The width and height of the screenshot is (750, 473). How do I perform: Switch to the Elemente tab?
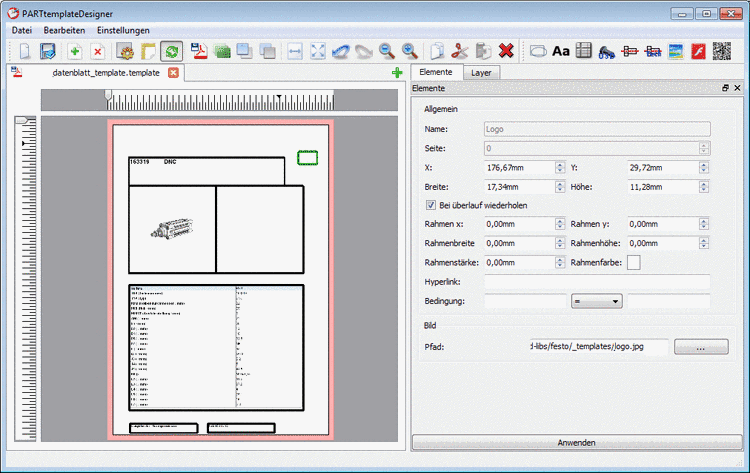(x=436, y=72)
